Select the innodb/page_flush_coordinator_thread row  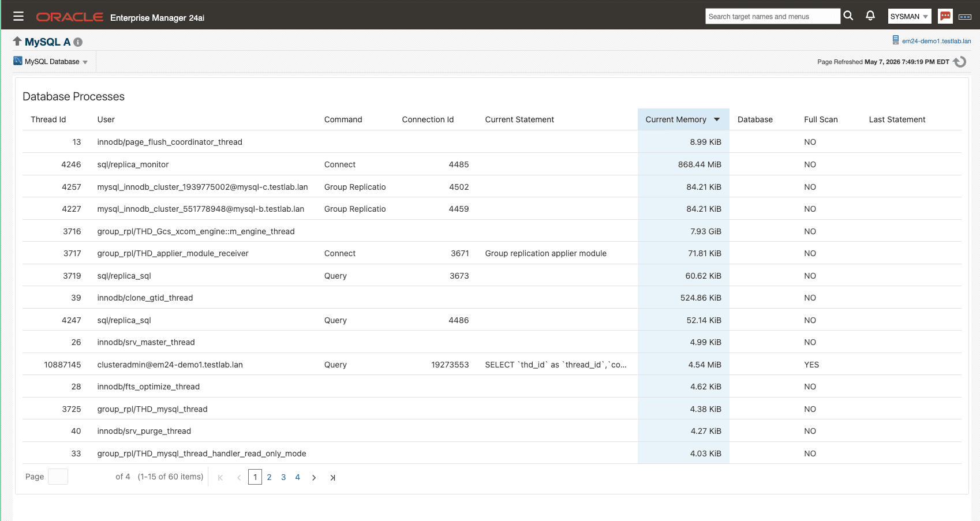click(x=492, y=142)
